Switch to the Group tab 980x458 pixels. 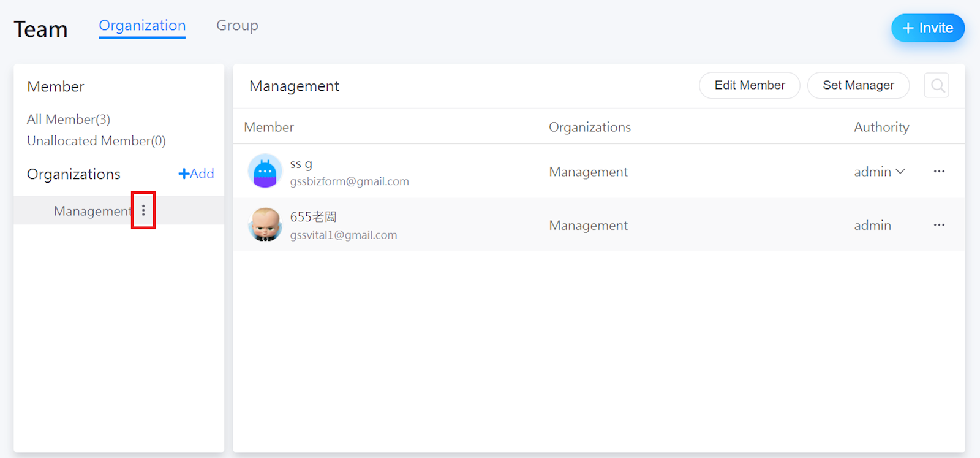[237, 26]
